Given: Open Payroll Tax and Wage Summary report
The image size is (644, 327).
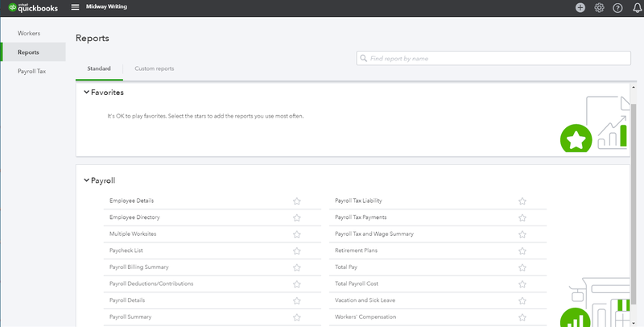Looking at the screenshot, I should click(x=374, y=234).
